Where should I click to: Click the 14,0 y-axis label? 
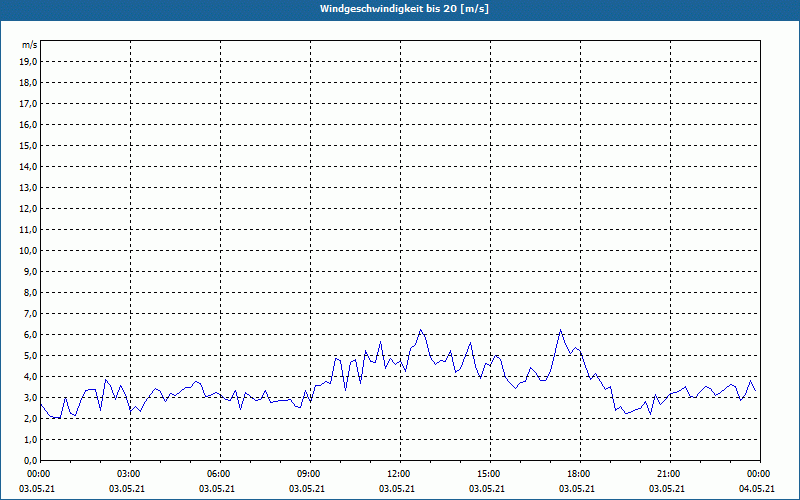coord(29,166)
